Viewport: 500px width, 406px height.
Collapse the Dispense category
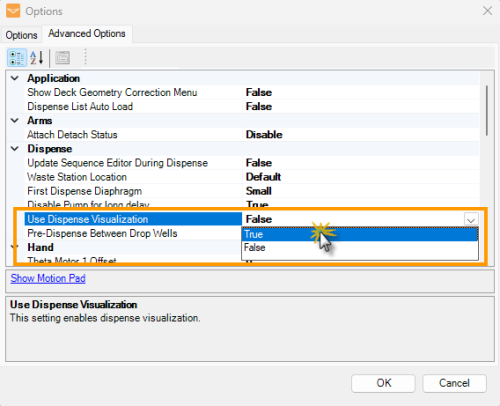click(x=15, y=149)
